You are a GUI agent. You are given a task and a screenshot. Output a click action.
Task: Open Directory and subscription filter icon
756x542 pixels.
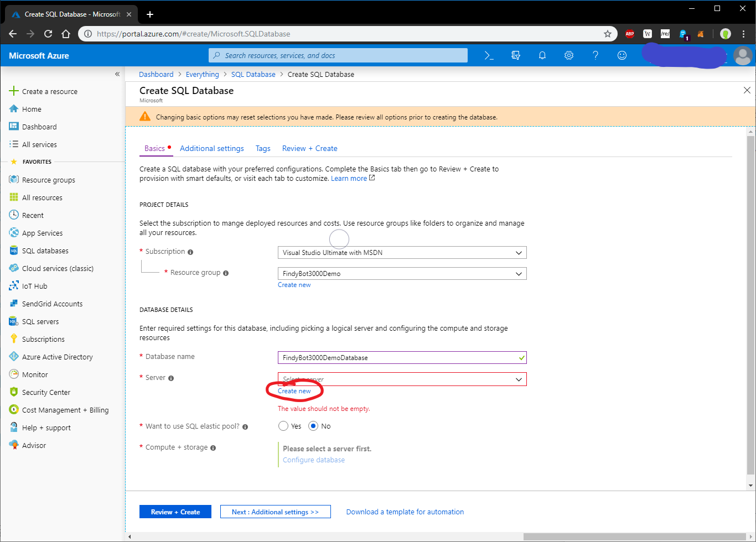pyautogui.click(x=516, y=55)
